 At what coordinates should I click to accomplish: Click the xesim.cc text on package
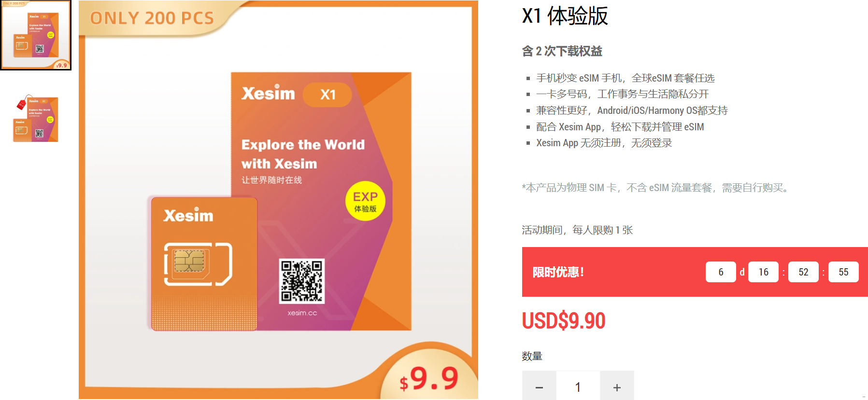click(x=302, y=313)
